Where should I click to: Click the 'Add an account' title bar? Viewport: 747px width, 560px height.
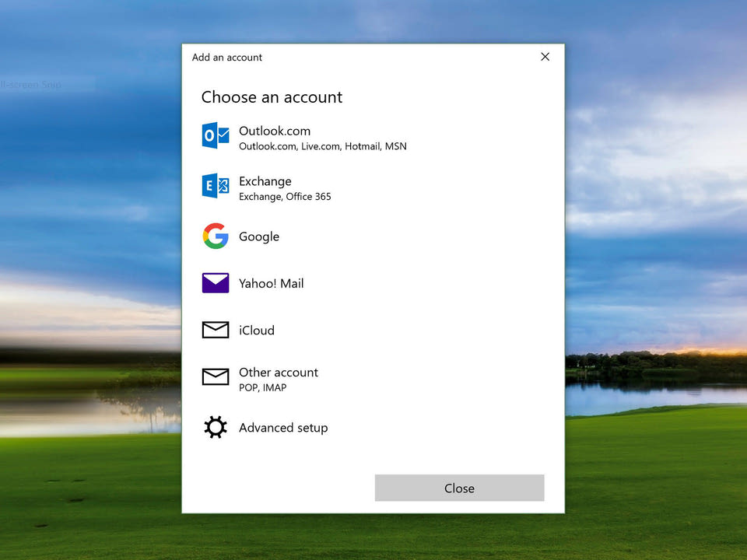pyautogui.click(x=227, y=58)
